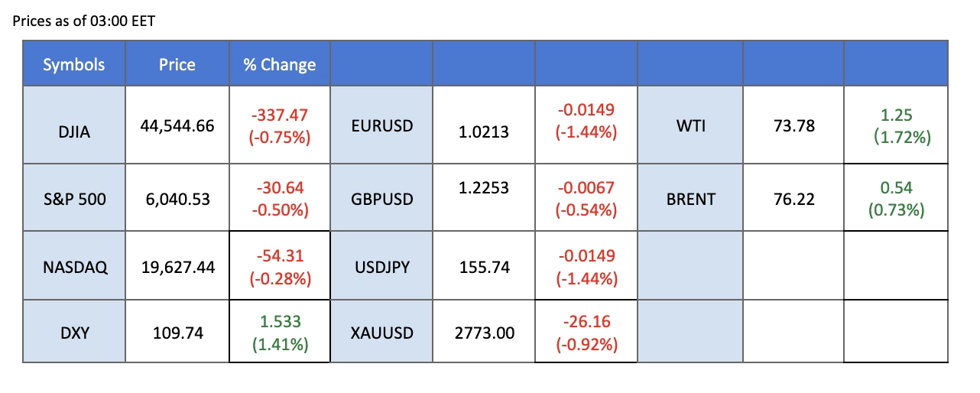980x393 pixels.
Task: Click the S&P 500 change -30.64
Action: (x=280, y=188)
